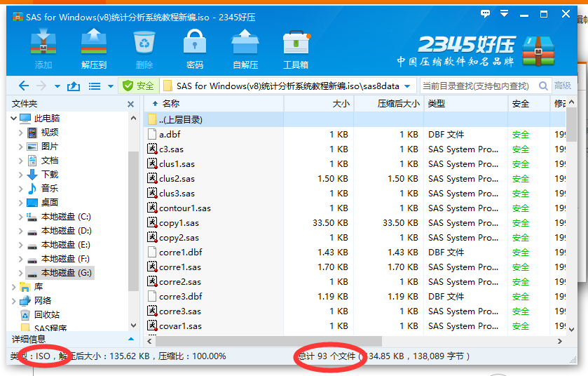This screenshot has height=376, width=588.
Task: Click the horizontal scrollbar thumb
Action: (268, 341)
